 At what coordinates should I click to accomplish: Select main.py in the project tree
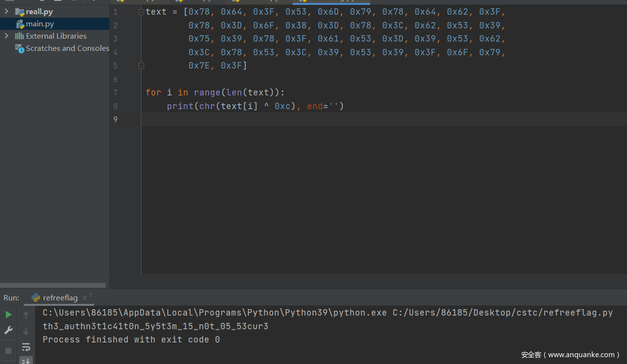tap(40, 24)
